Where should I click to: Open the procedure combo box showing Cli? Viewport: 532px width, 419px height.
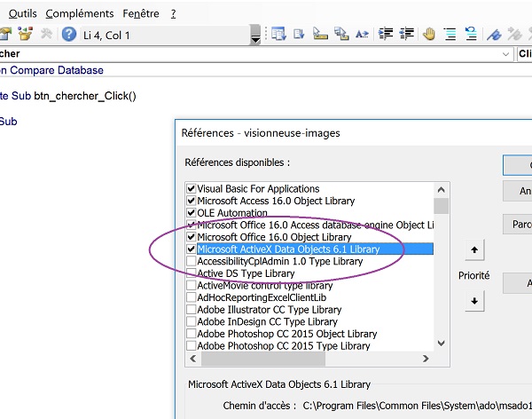[x=525, y=54]
